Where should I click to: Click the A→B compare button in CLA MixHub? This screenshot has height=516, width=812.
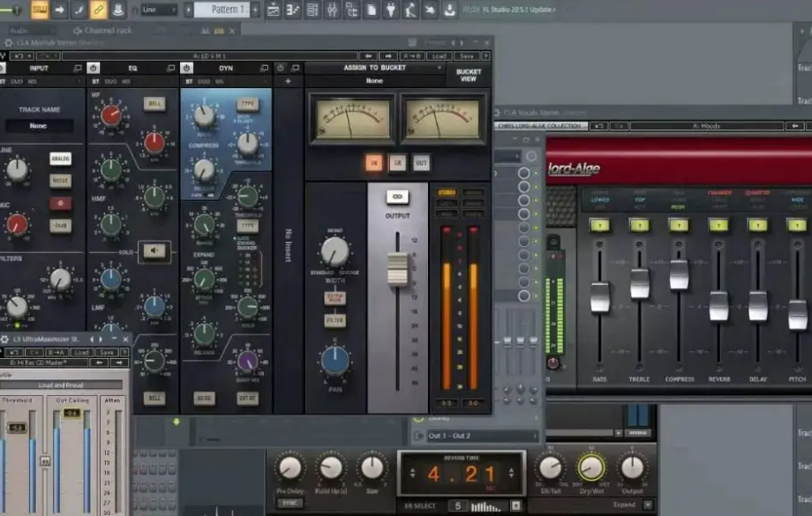click(412, 56)
